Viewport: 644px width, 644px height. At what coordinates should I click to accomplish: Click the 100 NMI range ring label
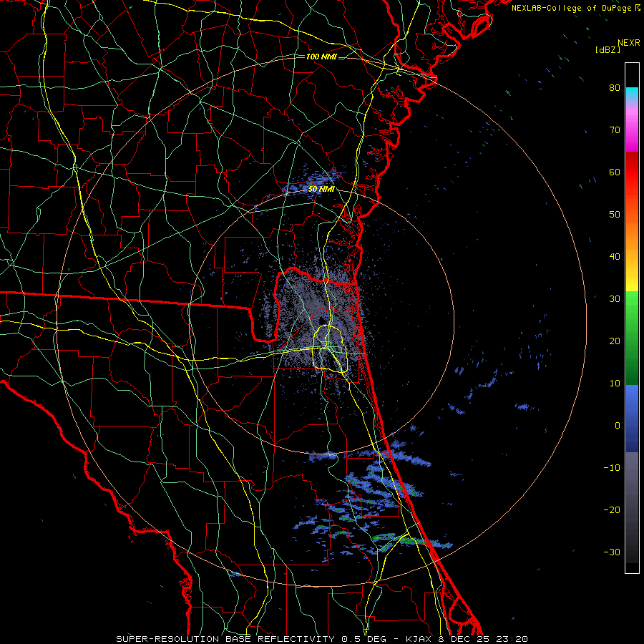pyautogui.click(x=321, y=57)
